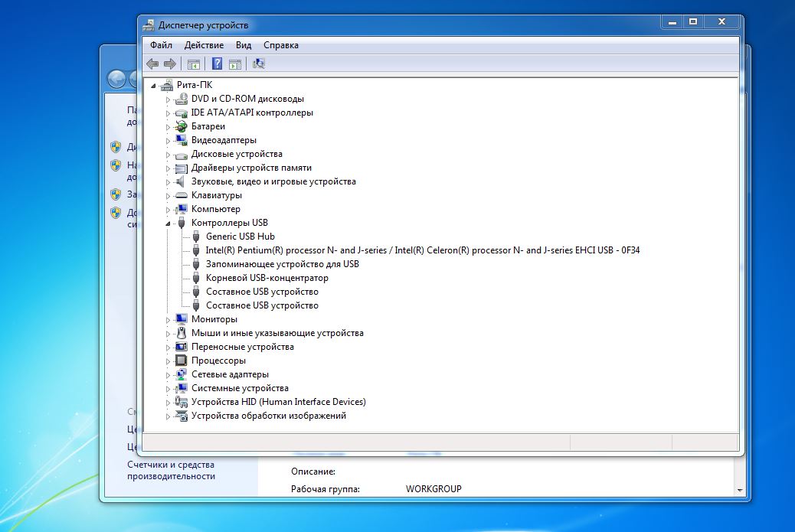Click the Device Manager title bar icon

[149, 24]
